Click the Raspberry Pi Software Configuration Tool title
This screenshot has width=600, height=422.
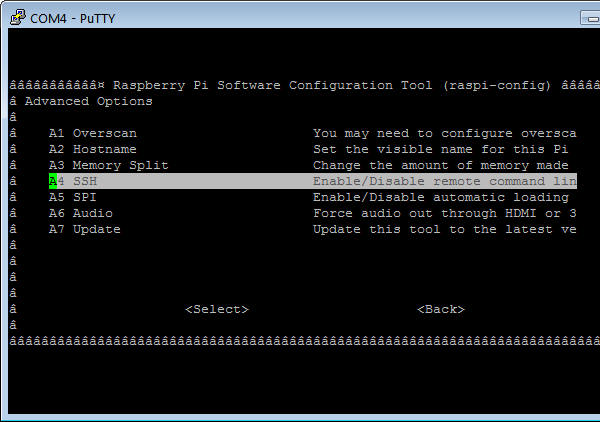tap(332, 85)
